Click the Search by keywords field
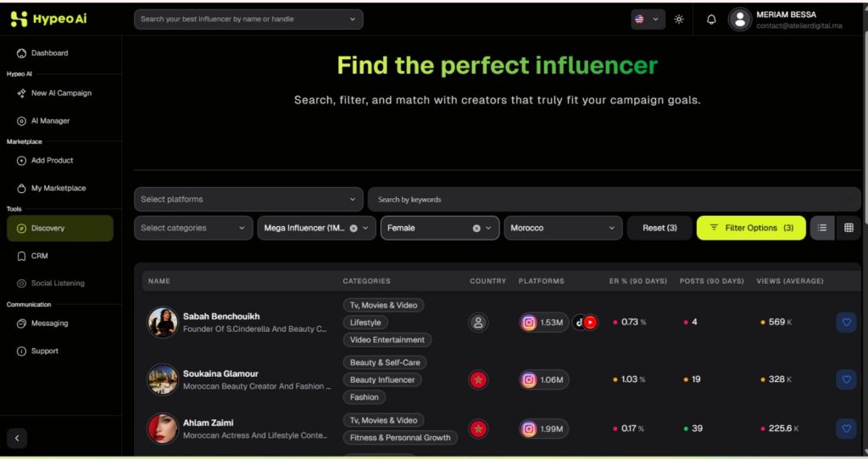 click(615, 200)
